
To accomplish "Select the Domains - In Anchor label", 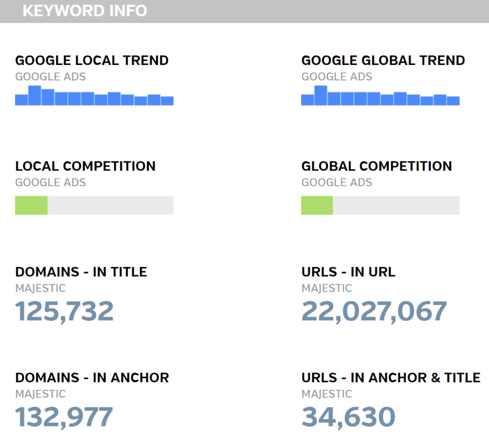I will click(x=92, y=377).
